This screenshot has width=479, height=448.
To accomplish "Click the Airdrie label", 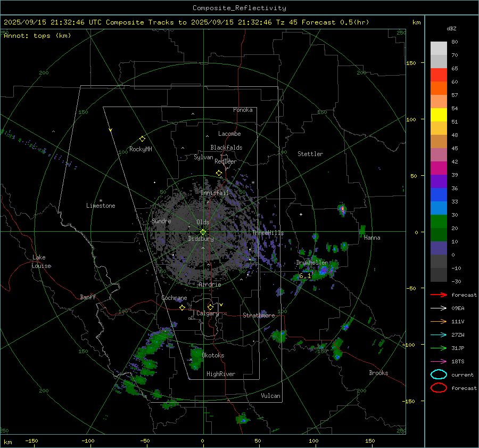I will click(210, 284).
